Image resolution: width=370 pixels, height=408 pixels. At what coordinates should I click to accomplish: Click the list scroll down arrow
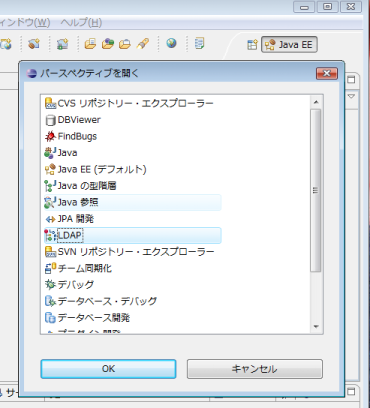tap(316, 327)
